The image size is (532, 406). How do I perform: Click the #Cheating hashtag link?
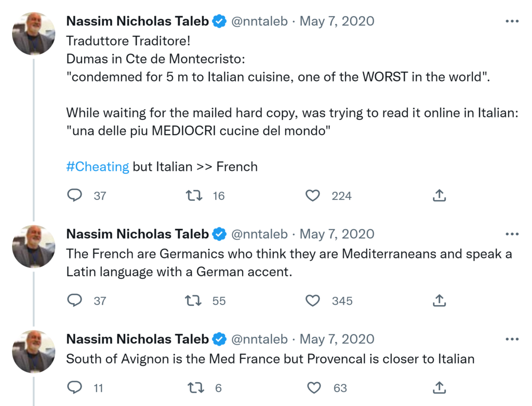click(x=98, y=167)
